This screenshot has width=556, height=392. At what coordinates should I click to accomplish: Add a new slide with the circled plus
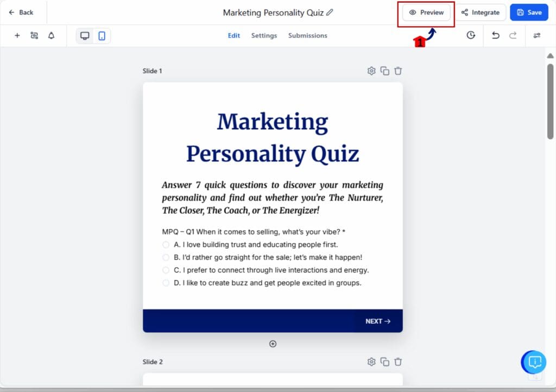coord(273,343)
